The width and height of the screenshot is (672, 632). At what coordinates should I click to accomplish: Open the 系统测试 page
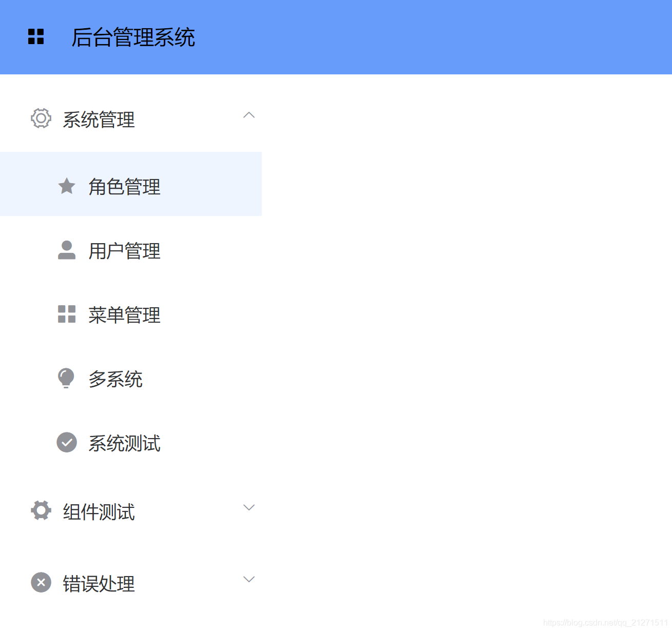coord(125,443)
